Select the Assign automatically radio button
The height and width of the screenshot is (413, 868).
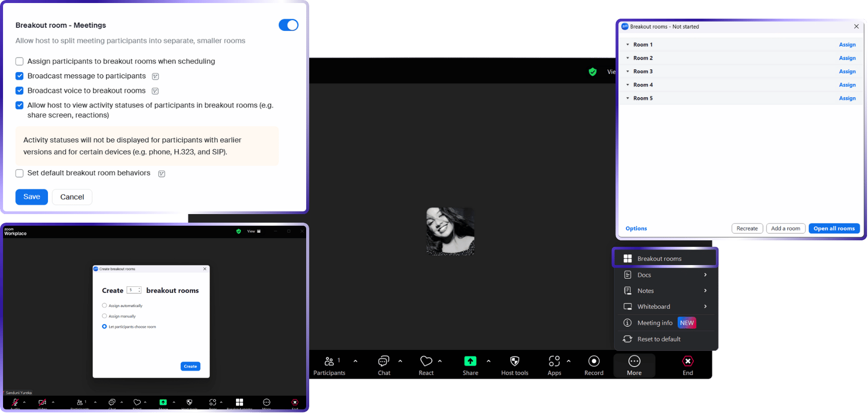(105, 305)
